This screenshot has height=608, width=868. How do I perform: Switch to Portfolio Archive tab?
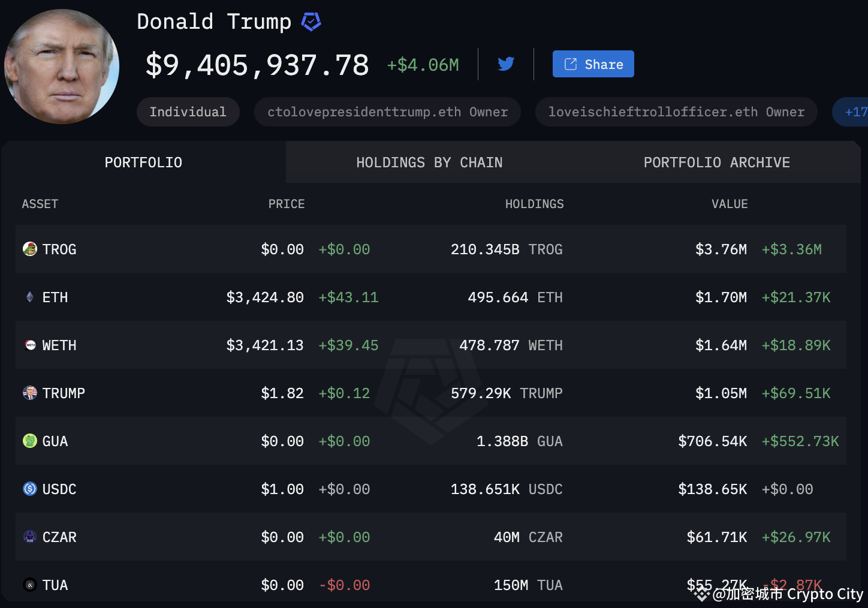coord(717,162)
